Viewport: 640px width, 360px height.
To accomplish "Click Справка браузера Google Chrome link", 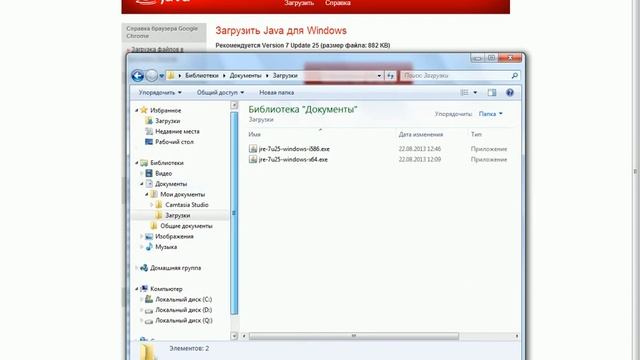I will pos(162,32).
